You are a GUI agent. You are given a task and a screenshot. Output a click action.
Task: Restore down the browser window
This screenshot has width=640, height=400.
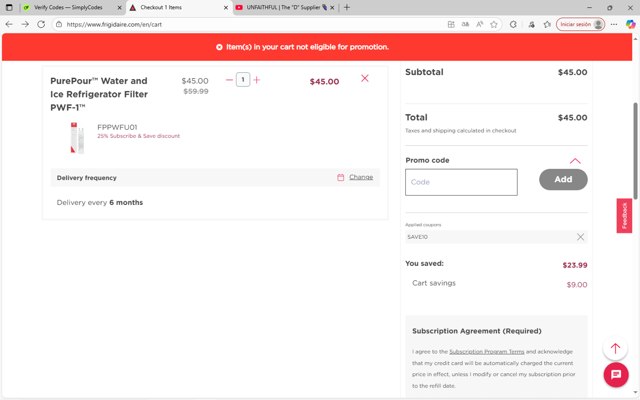coord(609,7)
